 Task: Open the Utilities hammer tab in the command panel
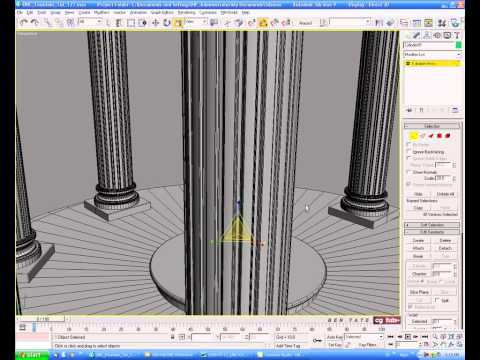pos(457,35)
